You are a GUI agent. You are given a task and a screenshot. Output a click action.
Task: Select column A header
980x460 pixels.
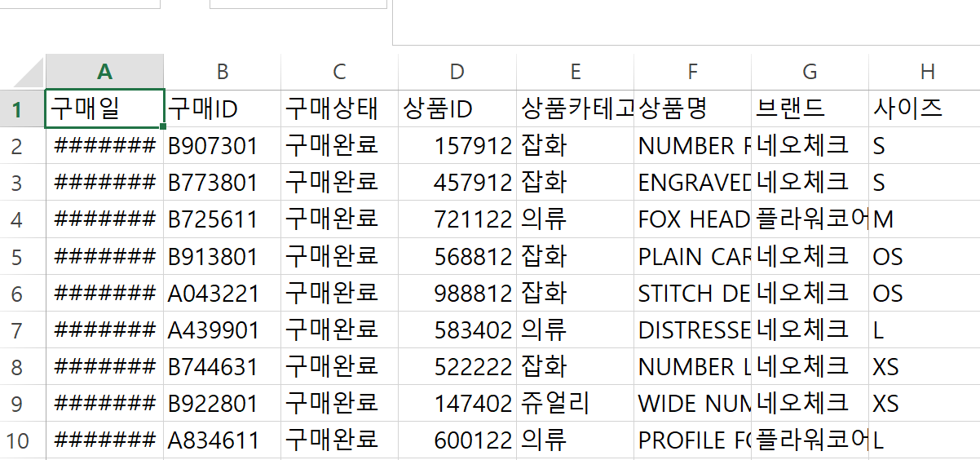104,72
